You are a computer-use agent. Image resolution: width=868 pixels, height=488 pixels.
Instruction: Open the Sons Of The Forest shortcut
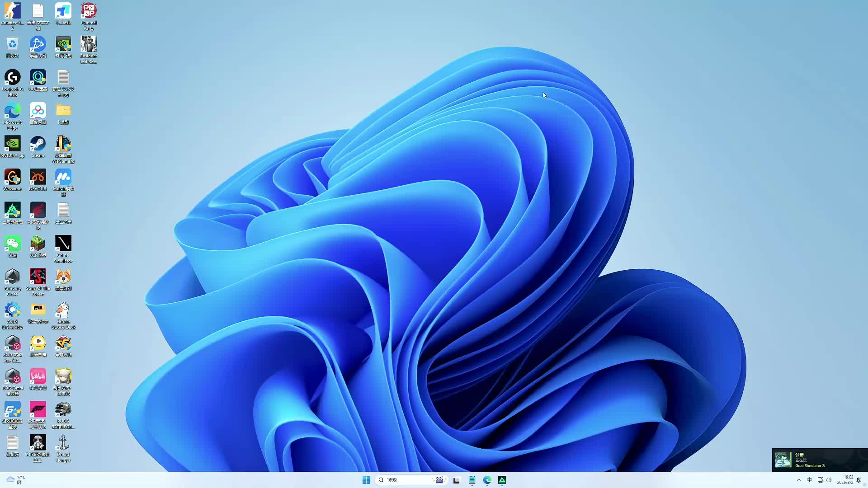(38, 278)
